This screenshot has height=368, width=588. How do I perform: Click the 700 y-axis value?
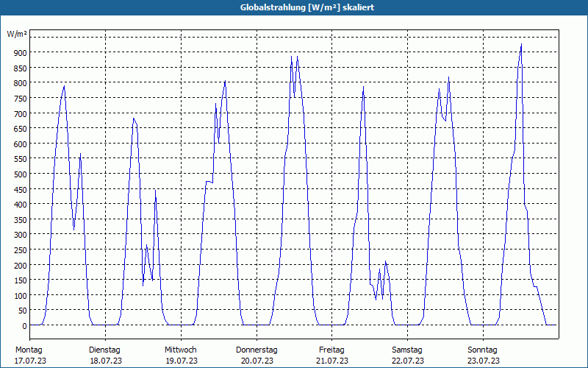tap(21, 113)
